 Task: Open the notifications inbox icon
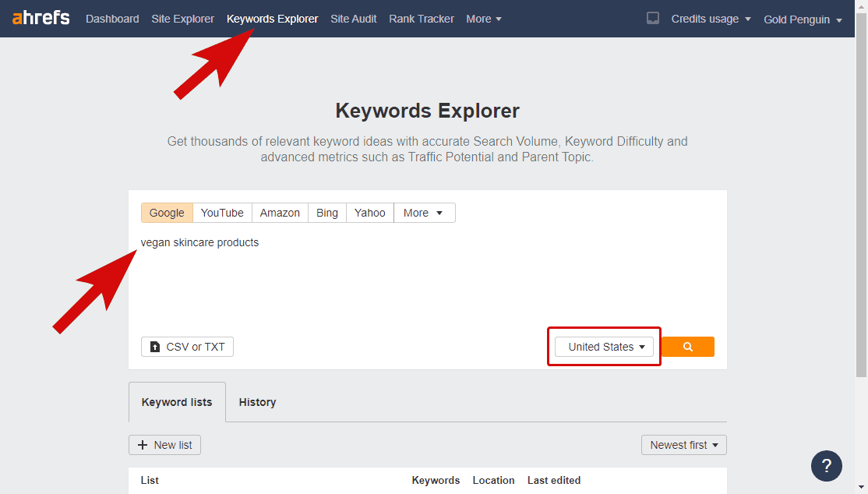[x=653, y=18]
